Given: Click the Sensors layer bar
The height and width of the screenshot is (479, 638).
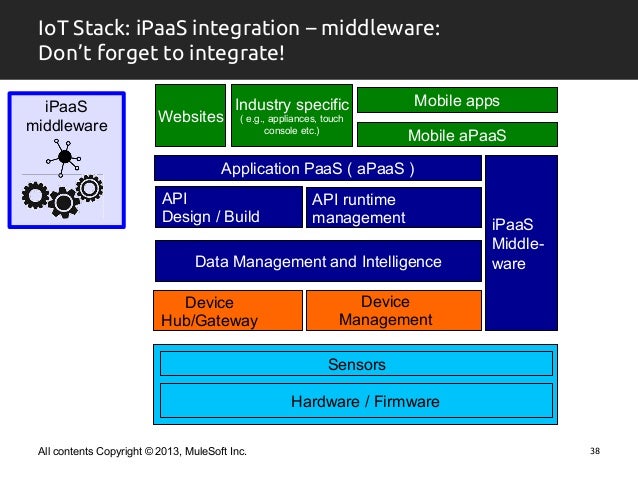Looking at the screenshot, I should click(x=356, y=364).
